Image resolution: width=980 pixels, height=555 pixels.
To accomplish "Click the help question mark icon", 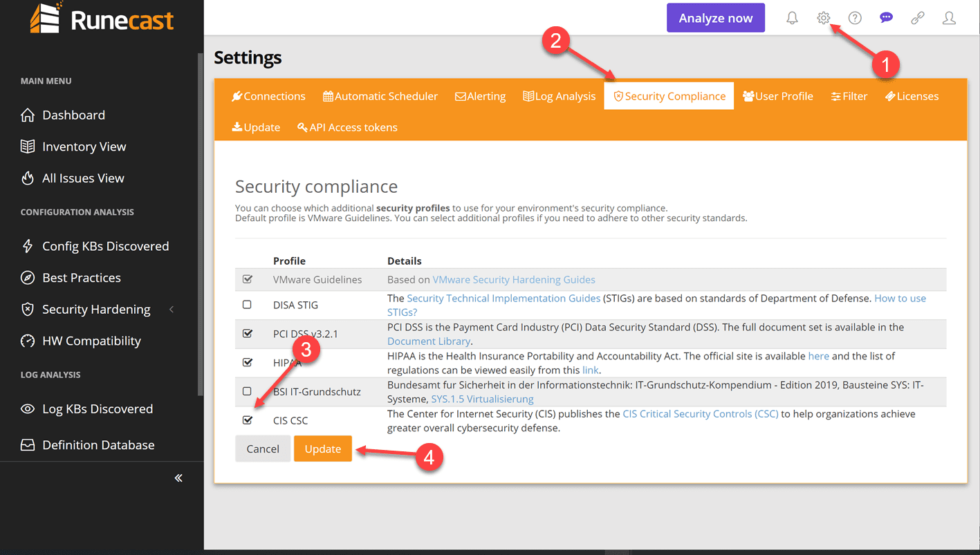I will (855, 19).
